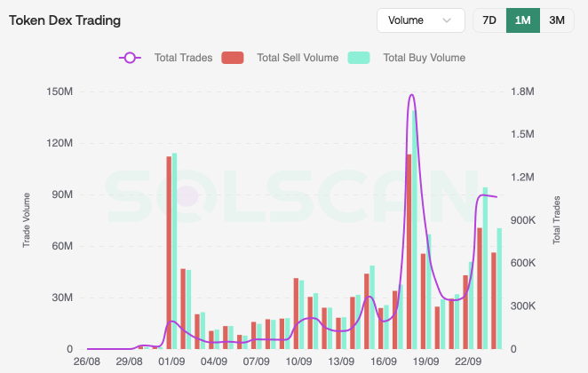Click the 150M y-axis label
This screenshot has width=588, height=373.
[60, 91]
